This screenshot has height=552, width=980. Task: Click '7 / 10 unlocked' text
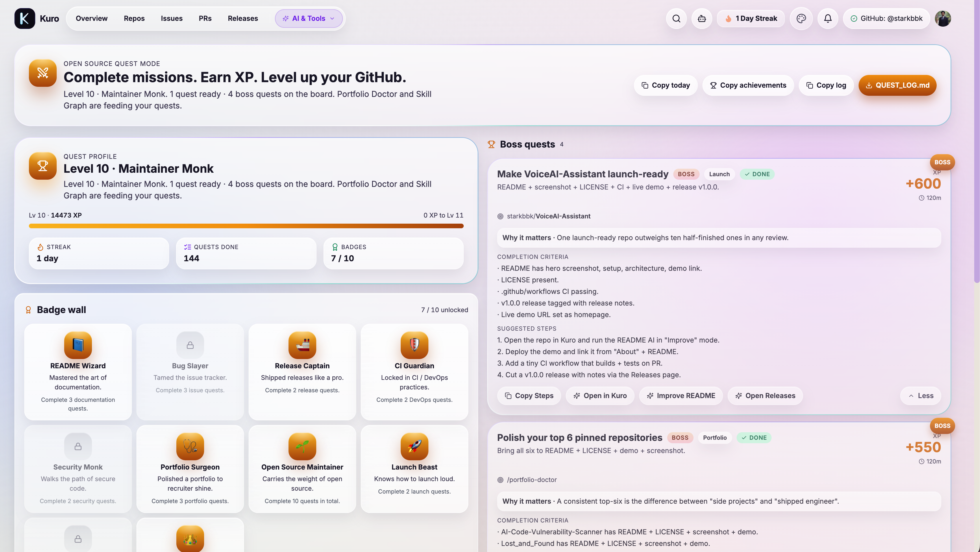point(444,310)
